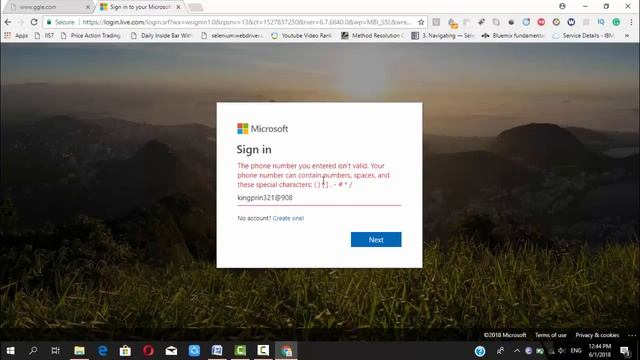Open the Bluemix fundamentals bookmark

point(513,36)
